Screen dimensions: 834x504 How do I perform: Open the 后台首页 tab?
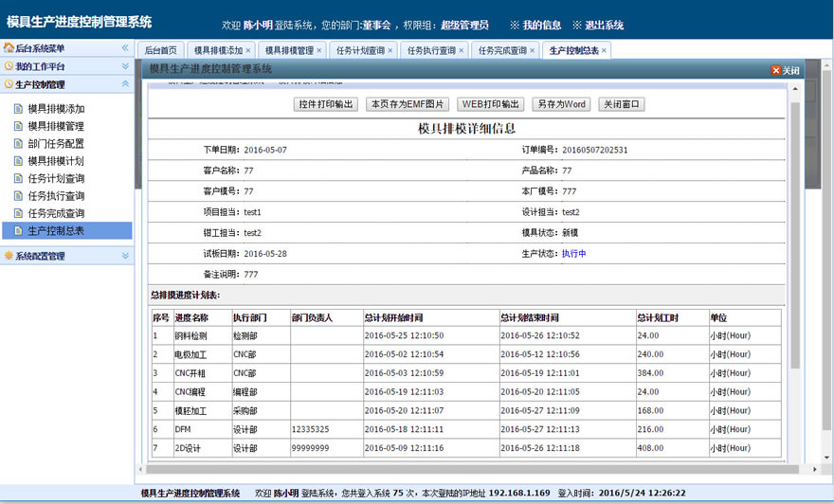[x=160, y=50]
